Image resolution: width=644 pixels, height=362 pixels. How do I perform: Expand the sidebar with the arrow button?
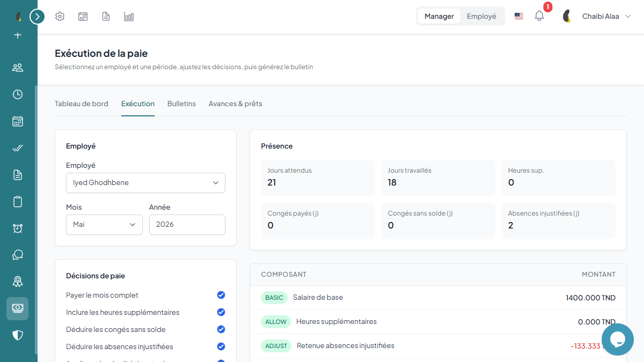[37, 17]
